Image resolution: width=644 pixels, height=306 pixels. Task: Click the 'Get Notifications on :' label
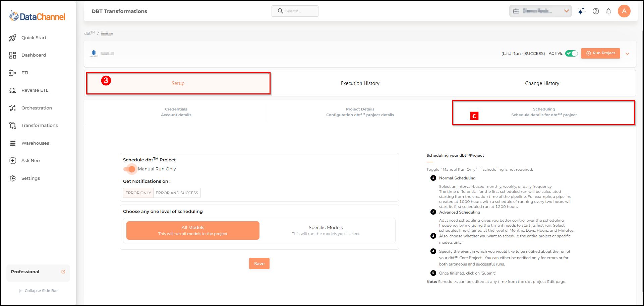coord(147,181)
